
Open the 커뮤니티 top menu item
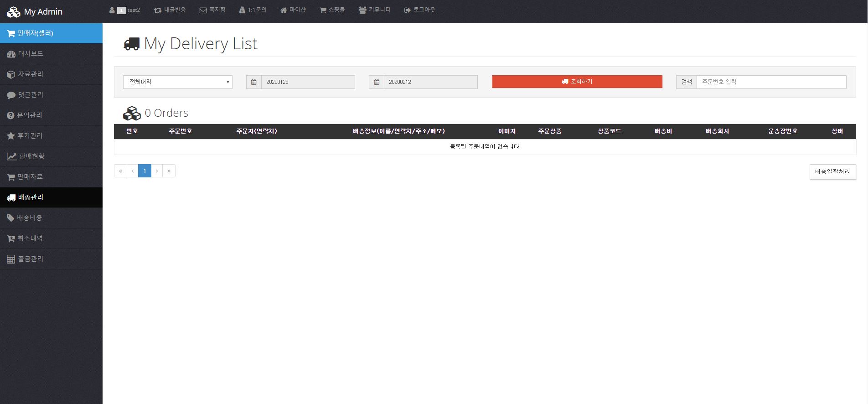coord(375,10)
